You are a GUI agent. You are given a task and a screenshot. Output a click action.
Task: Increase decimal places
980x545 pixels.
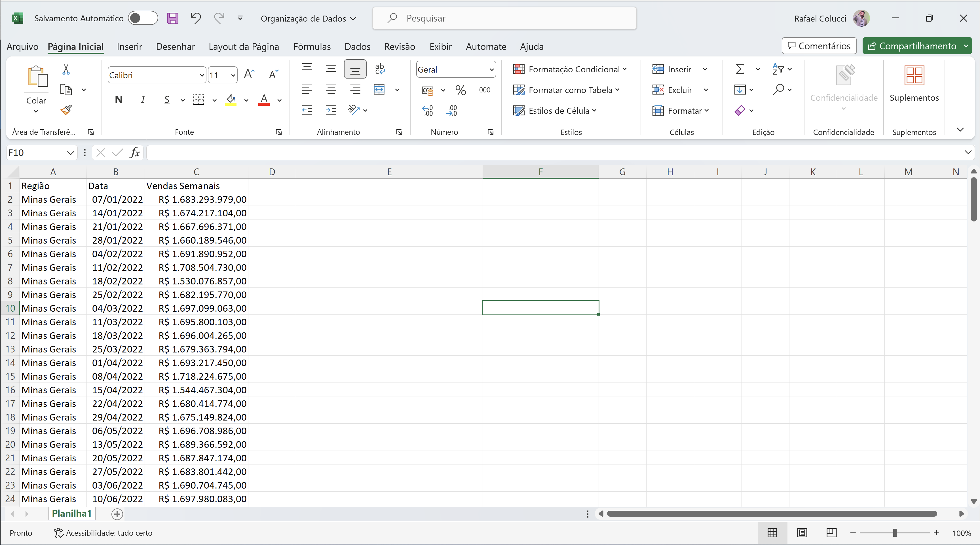tap(428, 111)
